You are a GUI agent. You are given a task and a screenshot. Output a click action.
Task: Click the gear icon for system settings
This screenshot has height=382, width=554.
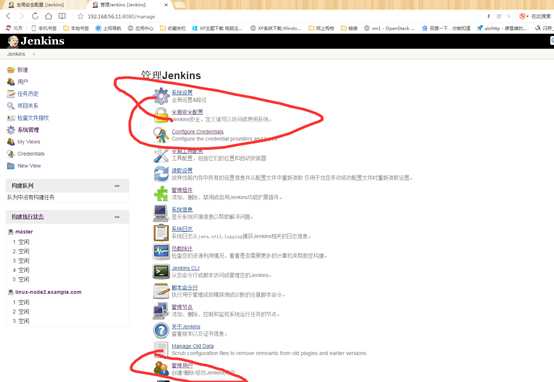tap(161, 96)
